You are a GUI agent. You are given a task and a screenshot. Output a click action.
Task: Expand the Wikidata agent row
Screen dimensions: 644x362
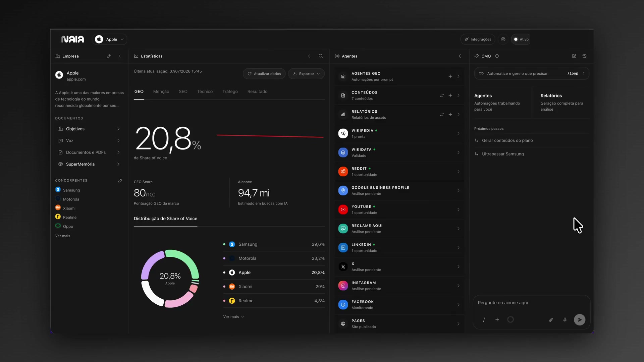399,153
